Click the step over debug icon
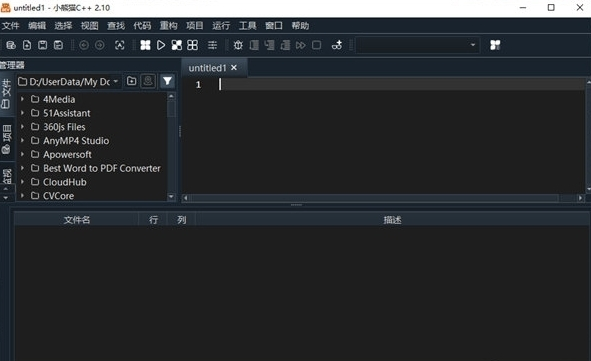The width and height of the screenshot is (591, 361). point(254,45)
